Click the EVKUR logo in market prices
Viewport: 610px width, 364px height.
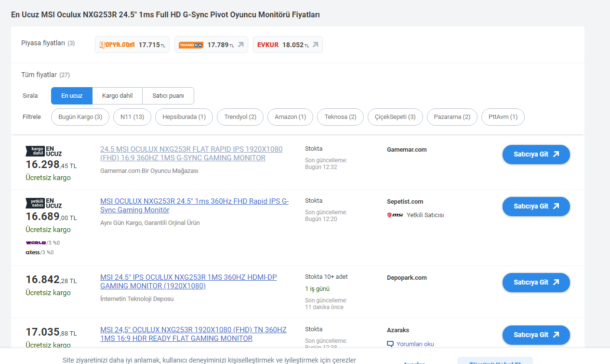[268, 45]
